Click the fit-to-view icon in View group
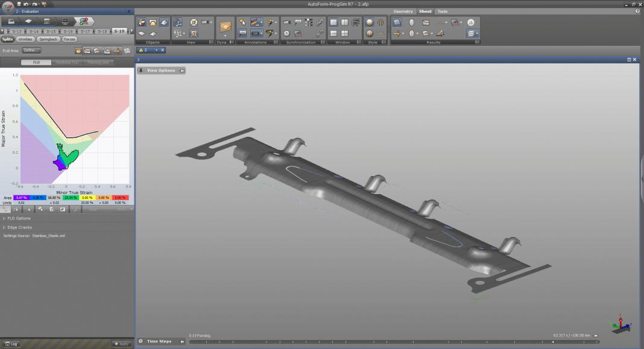The height and width of the screenshot is (349, 644). click(x=194, y=22)
